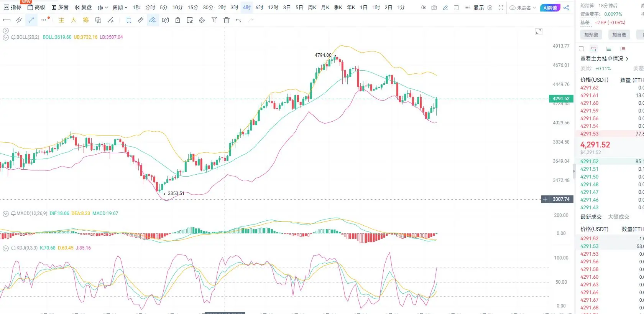Click the order book pop-out icon

[x=581, y=49]
